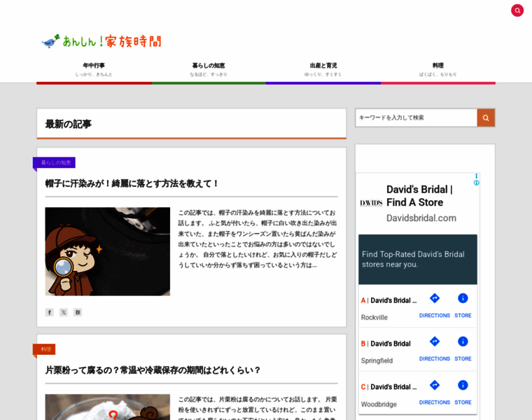The image size is (532, 420).
Task: Share the hat stain article on Facebook
Action: click(x=50, y=312)
